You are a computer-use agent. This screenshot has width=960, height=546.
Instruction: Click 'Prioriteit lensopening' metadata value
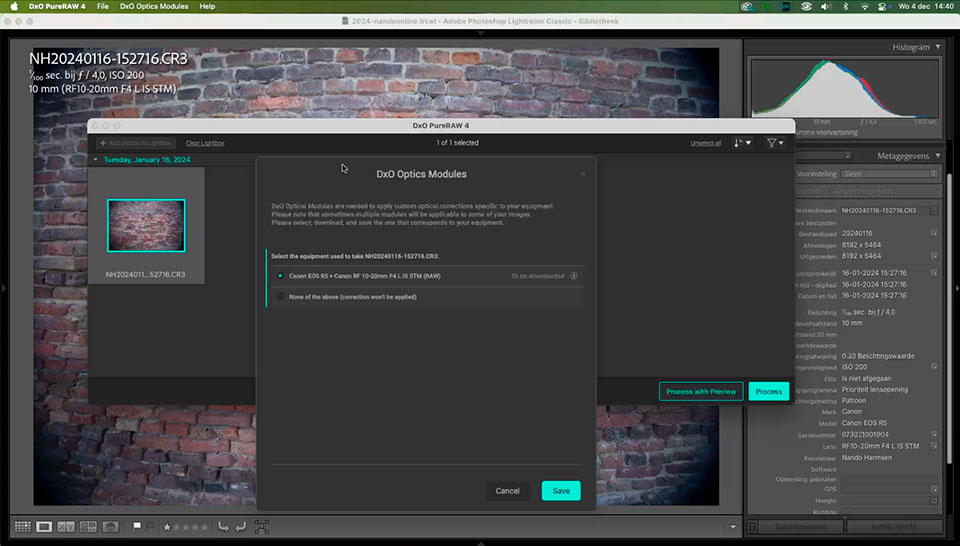[x=875, y=389]
